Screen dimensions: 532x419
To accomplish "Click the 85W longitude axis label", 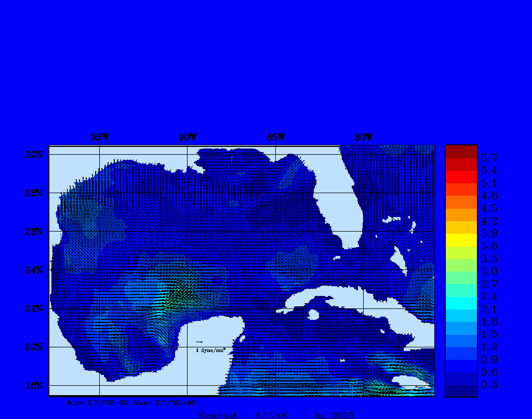I will pyautogui.click(x=275, y=137).
